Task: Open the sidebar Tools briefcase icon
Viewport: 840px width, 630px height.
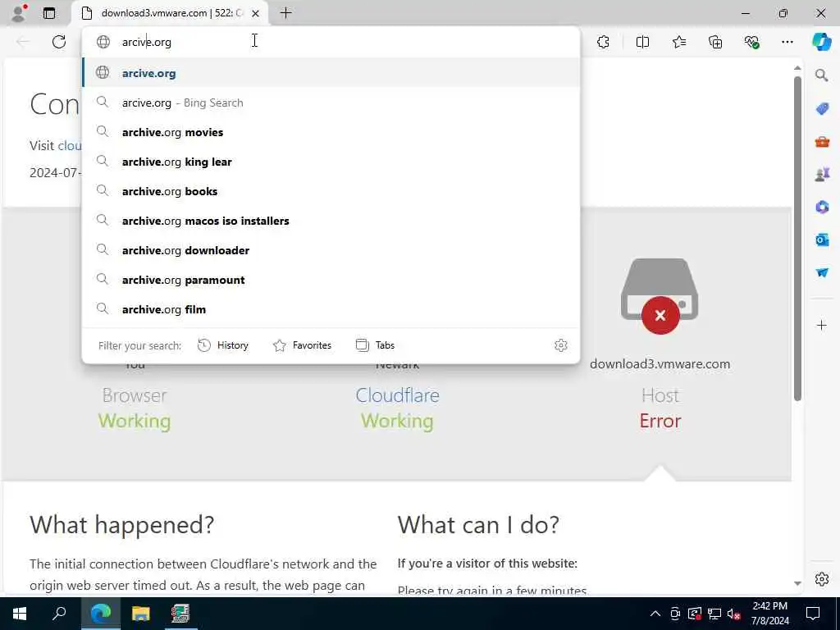Action: tap(822, 141)
